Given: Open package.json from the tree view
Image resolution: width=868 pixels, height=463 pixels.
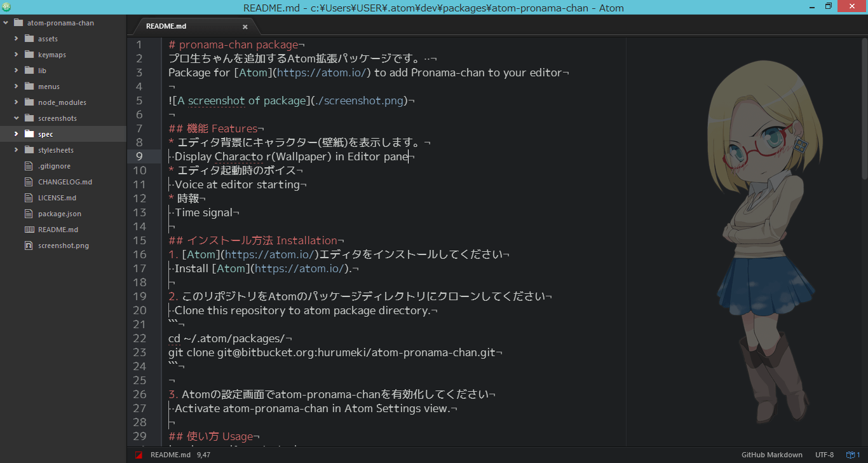Looking at the screenshot, I should (60, 214).
